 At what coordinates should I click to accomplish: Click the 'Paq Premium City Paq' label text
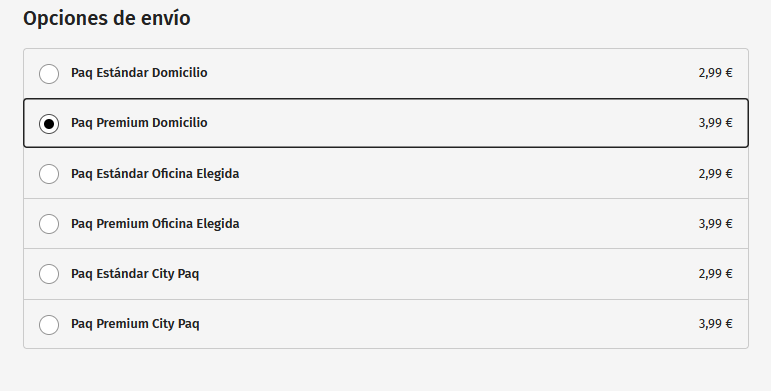135,324
